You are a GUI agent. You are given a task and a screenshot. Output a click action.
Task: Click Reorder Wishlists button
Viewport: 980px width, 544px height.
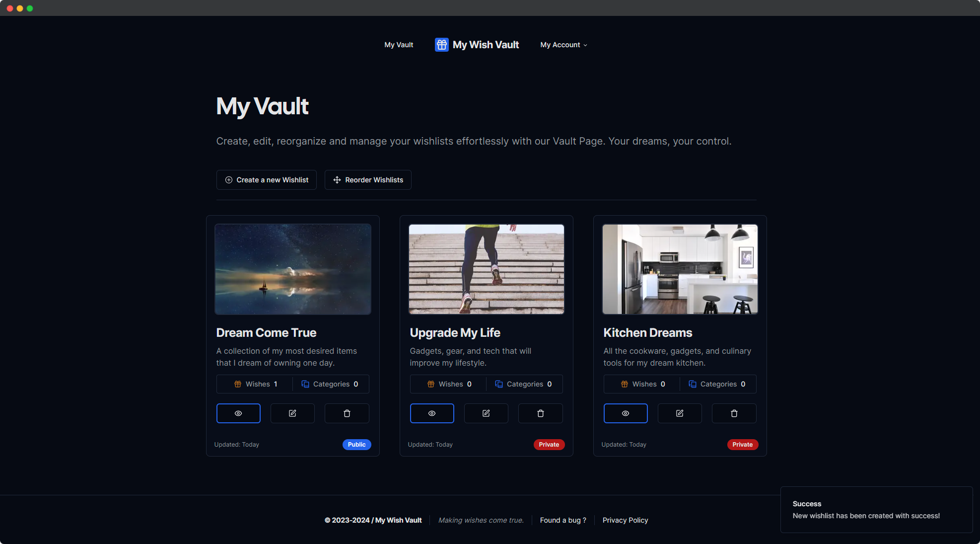(368, 180)
